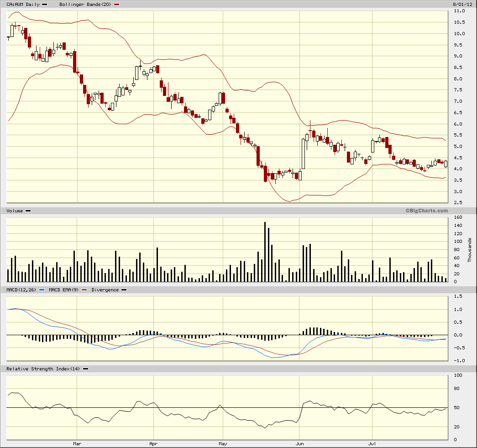Click the Mar label on the time axis
This screenshot has width=477, height=448.
coord(77,444)
